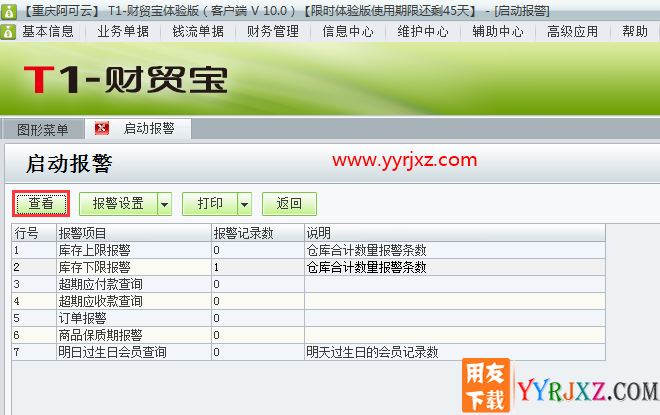This screenshot has height=415, width=660.
Task: Click record count 0 in 商品保质期报警 row
Action: [258, 335]
